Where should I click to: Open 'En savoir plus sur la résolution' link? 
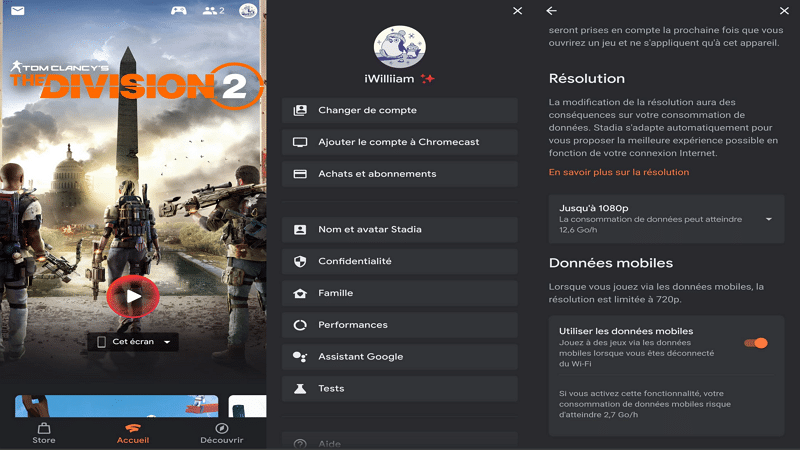[619, 172]
